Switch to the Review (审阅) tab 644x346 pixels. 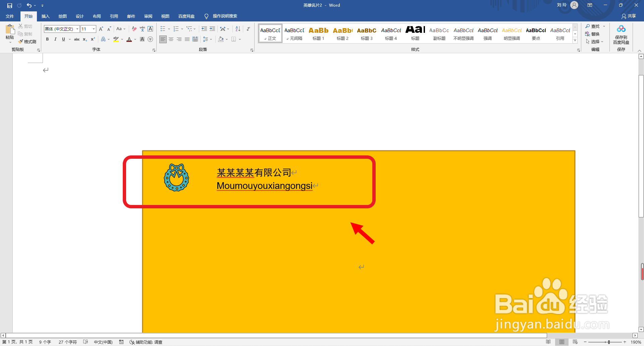coord(148,16)
